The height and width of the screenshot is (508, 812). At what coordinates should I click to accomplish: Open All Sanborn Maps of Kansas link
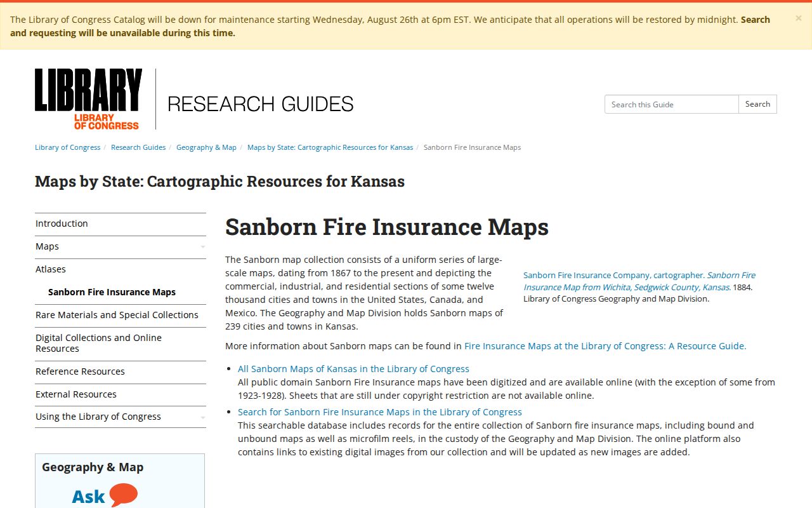pyautogui.click(x=353, y=369)
